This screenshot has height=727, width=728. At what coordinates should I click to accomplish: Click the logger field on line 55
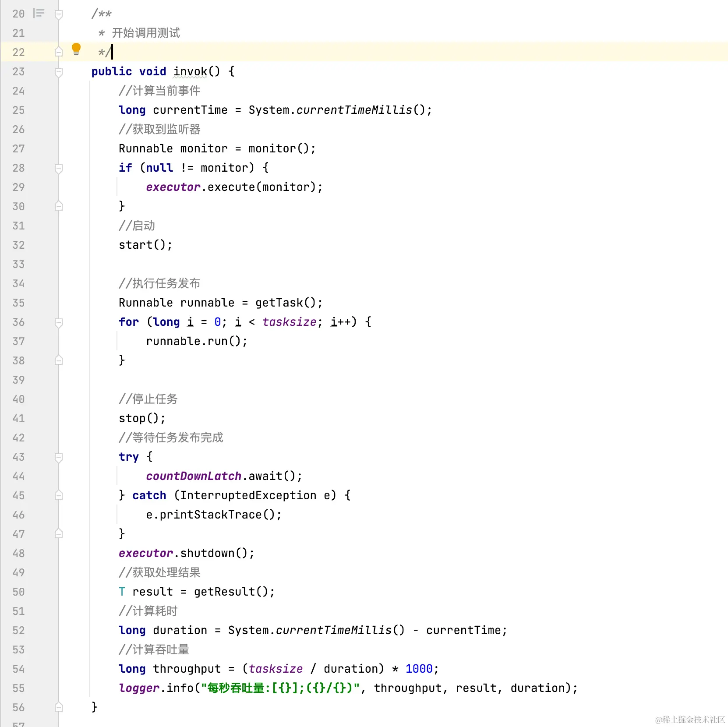click(139, 688)
